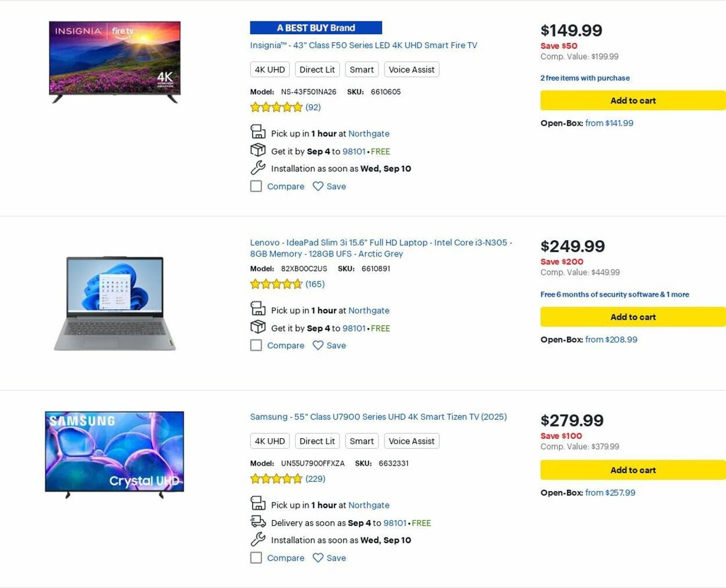Image resolution: width=726 pixels, height=588 pixels.
Task: View Open-Box from $141.99 offer
Action: [x=609, y=123]
